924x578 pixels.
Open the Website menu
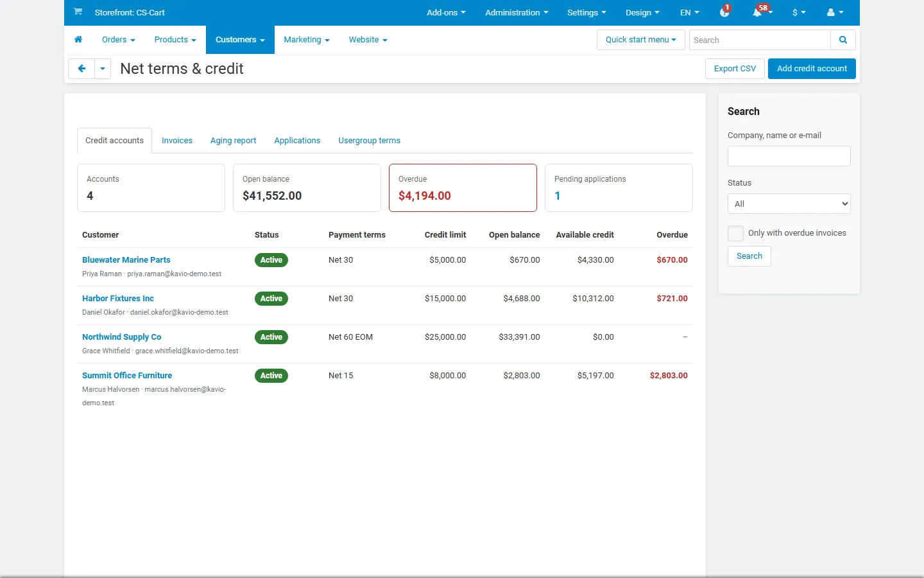[368, 40]
